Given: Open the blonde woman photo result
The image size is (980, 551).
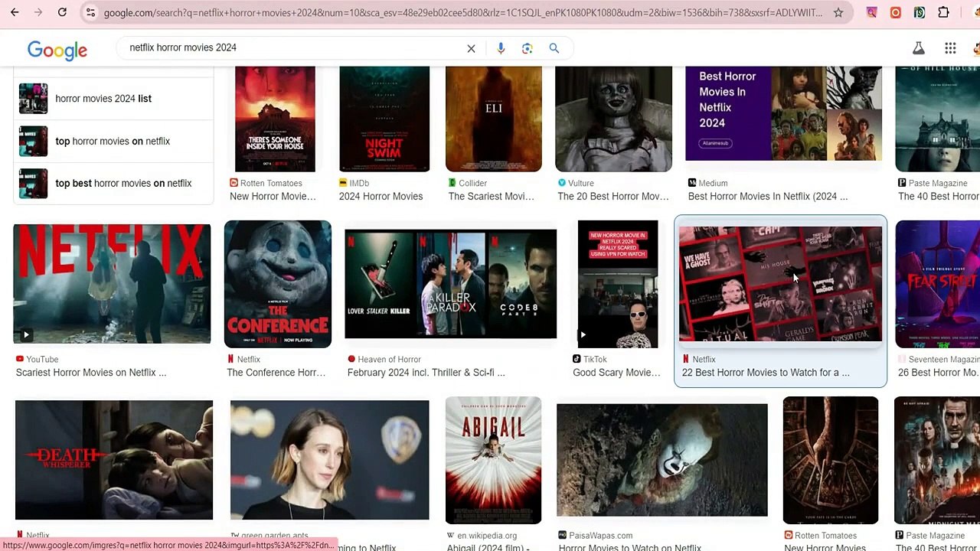Looking at the screenshot, I should [x=330, y=460].
